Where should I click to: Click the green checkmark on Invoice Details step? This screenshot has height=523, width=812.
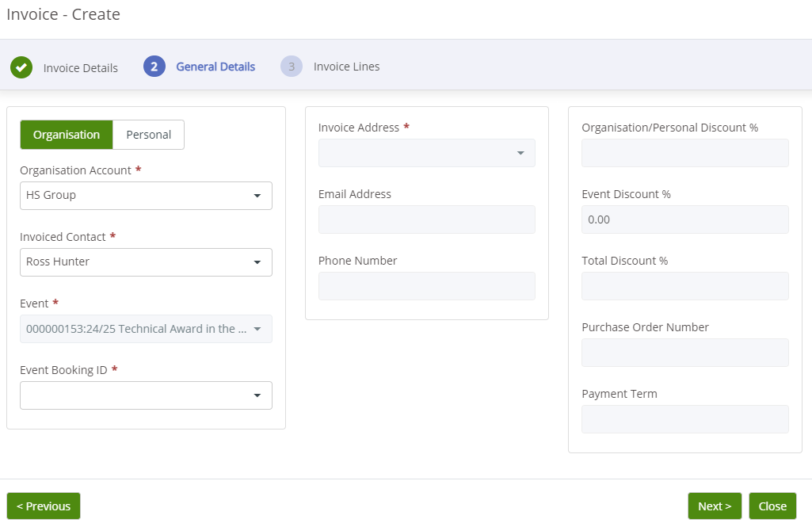pyautogui.click(x=21, y=67)
